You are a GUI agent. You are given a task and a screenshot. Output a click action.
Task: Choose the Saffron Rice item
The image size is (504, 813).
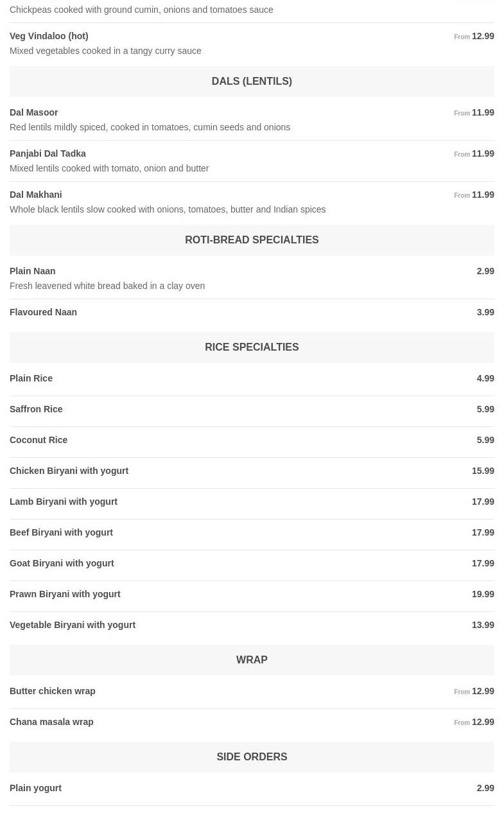(x=36, y=410)
